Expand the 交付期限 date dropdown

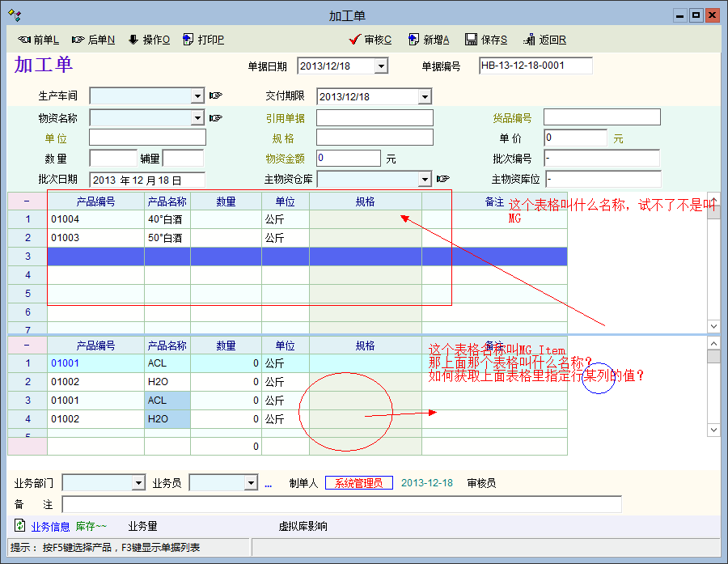pyautogui.click(x=425, y=97)
